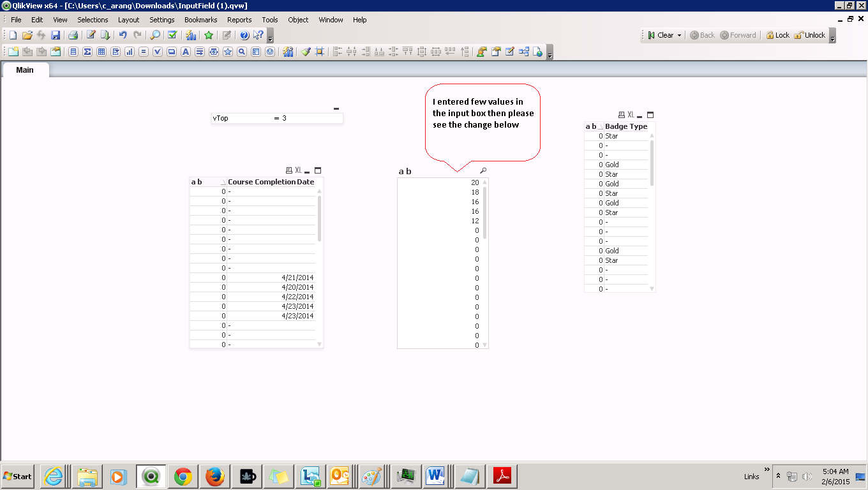Open the Edit Script icon

[91, 35]
